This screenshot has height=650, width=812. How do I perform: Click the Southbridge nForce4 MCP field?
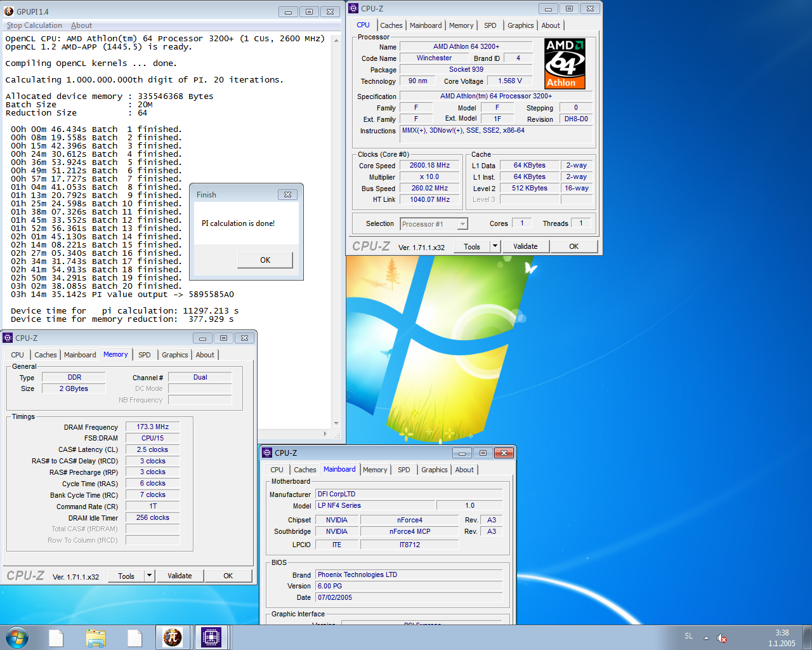[409, 531]
